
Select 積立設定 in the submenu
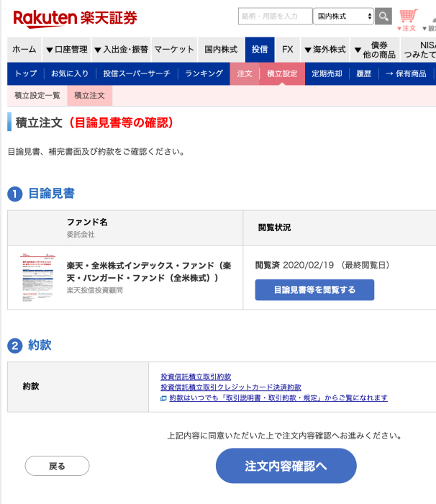(x=282, y=73)
